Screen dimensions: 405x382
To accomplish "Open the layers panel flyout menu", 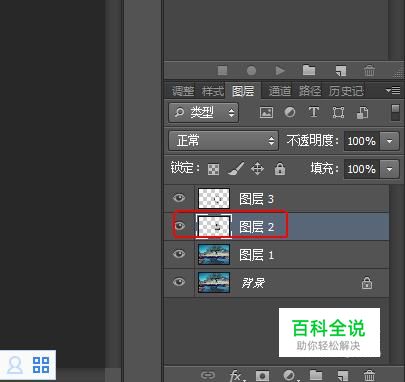I will pyautogui.click(x=393, y=90).
